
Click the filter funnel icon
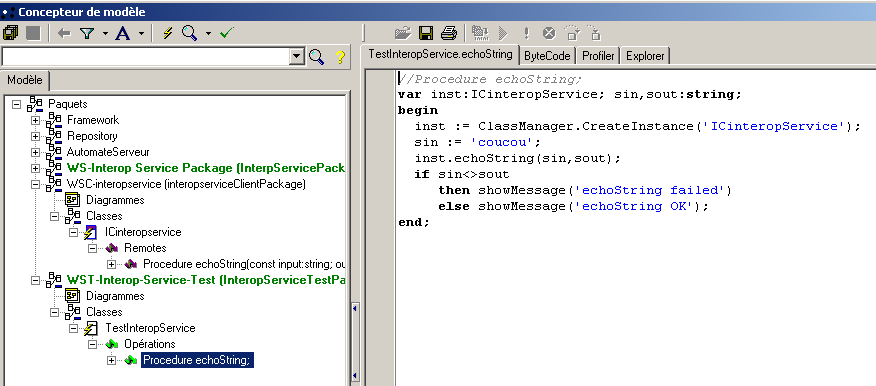point(87,34)
